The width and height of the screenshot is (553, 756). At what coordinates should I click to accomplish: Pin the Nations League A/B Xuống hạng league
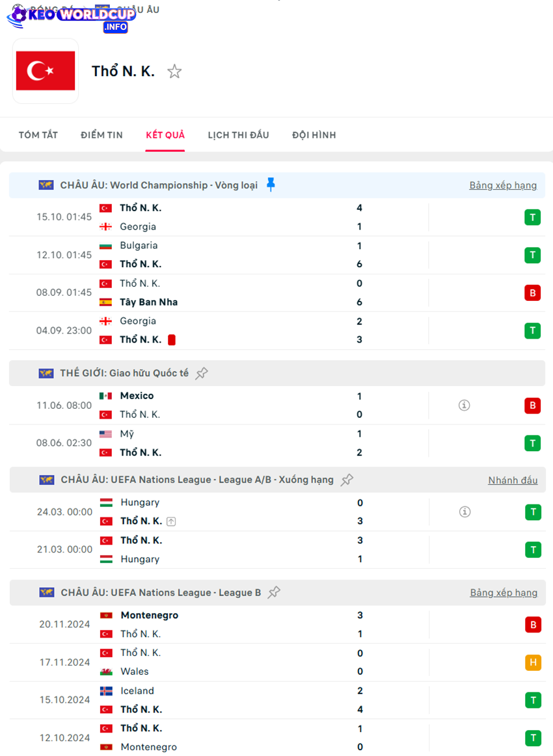coord(347,480)
